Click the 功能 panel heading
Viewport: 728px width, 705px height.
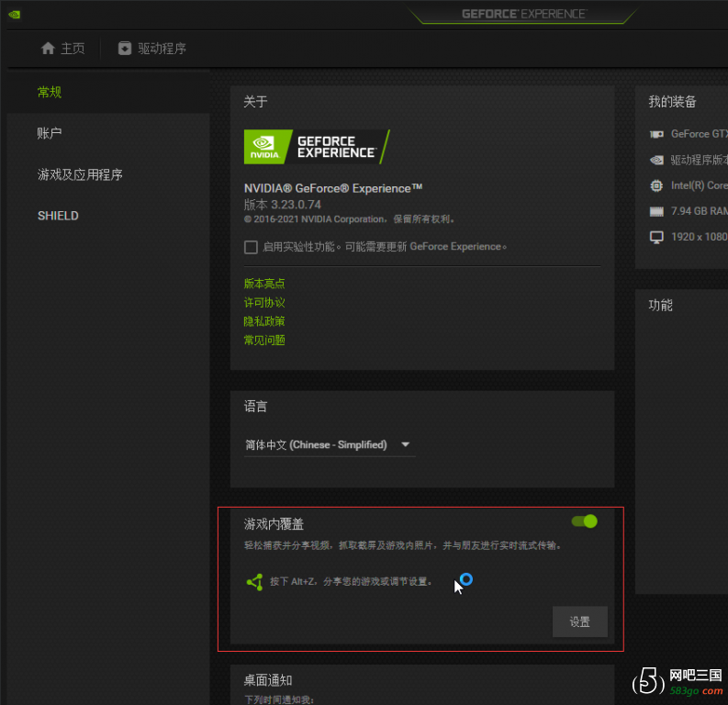660,306
